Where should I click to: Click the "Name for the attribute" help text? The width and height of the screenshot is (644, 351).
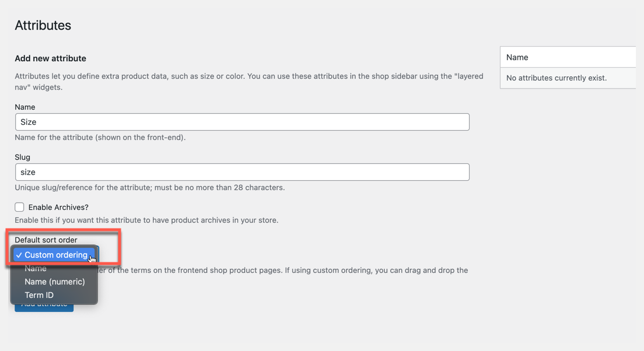pyautogui.click(x=100, y=138)
